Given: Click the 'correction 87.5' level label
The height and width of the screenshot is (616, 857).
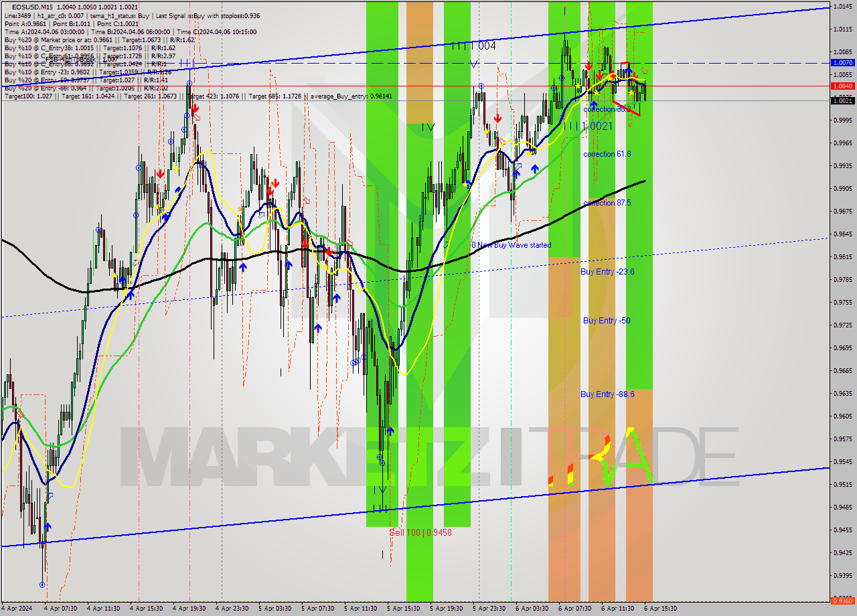Looking at the screenshot, I should coord(607,203).
